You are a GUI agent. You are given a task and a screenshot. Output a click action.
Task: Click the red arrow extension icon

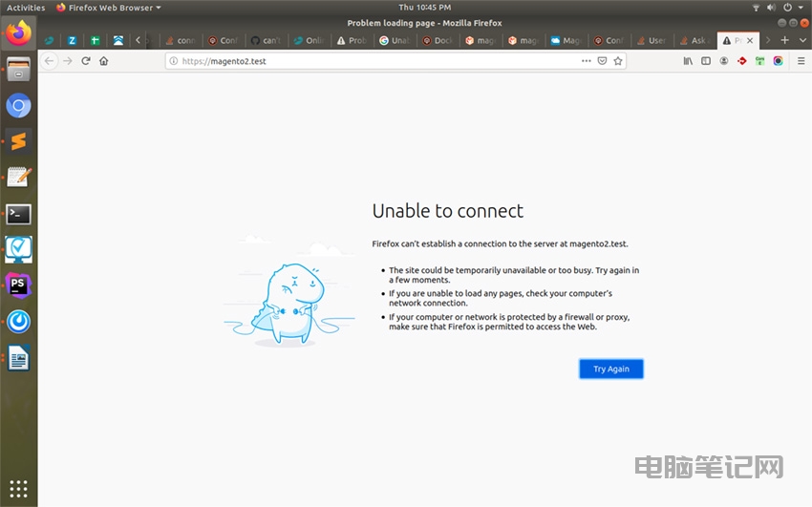[x=742, y=61]
